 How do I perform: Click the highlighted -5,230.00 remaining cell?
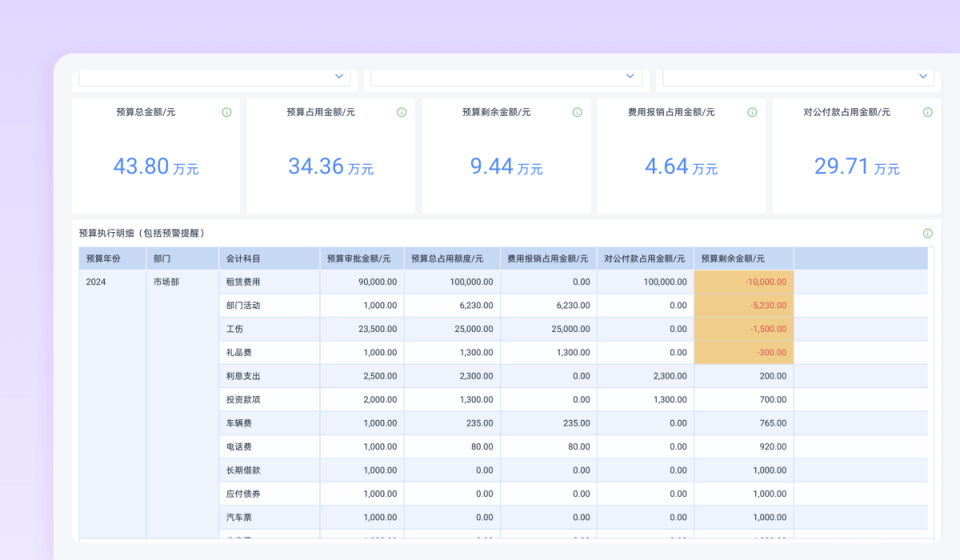click(744, 306)
